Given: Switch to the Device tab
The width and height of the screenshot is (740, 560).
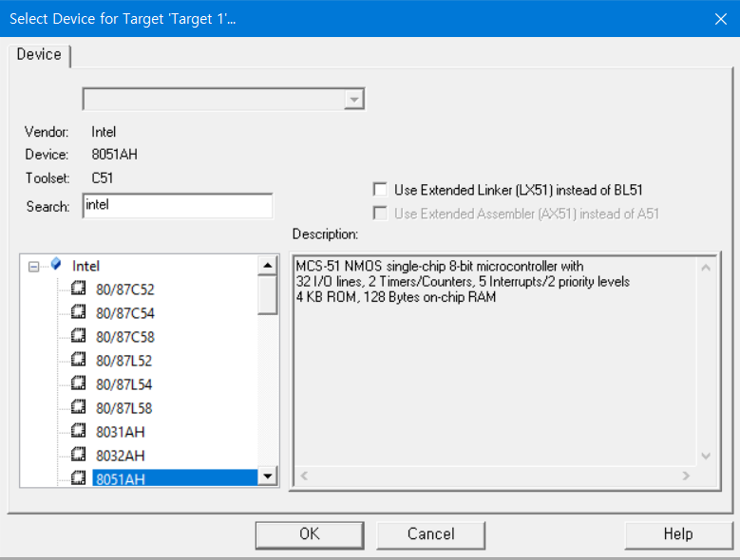Looking at the screenshot, I should (x=39, y=55).
